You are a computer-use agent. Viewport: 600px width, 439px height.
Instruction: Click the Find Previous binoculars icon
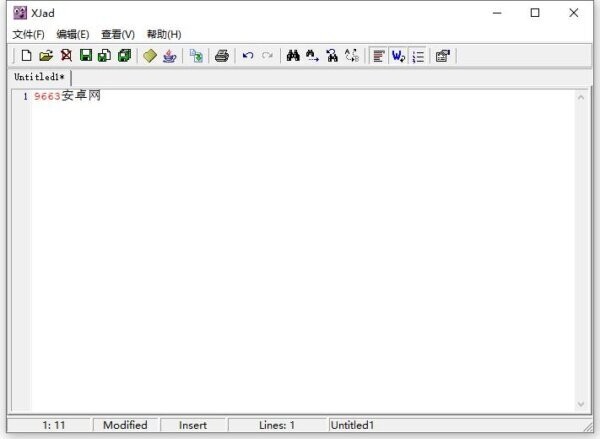(x=332, y=56)
